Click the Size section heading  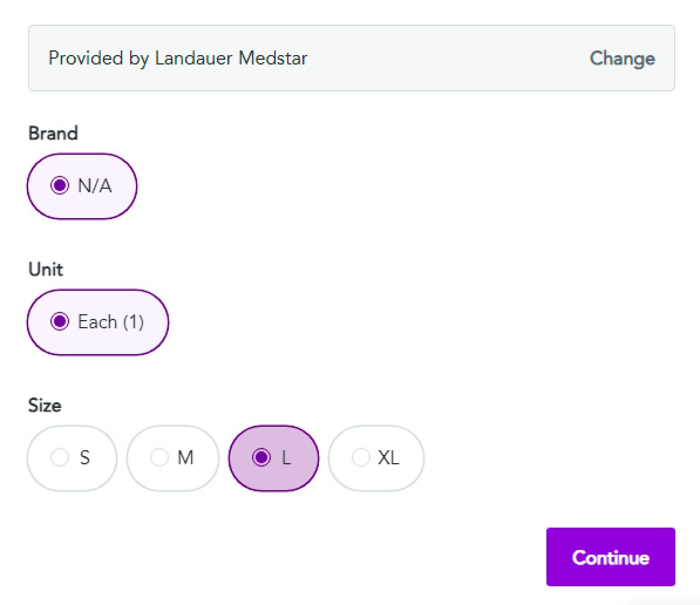tap(45, 405)
